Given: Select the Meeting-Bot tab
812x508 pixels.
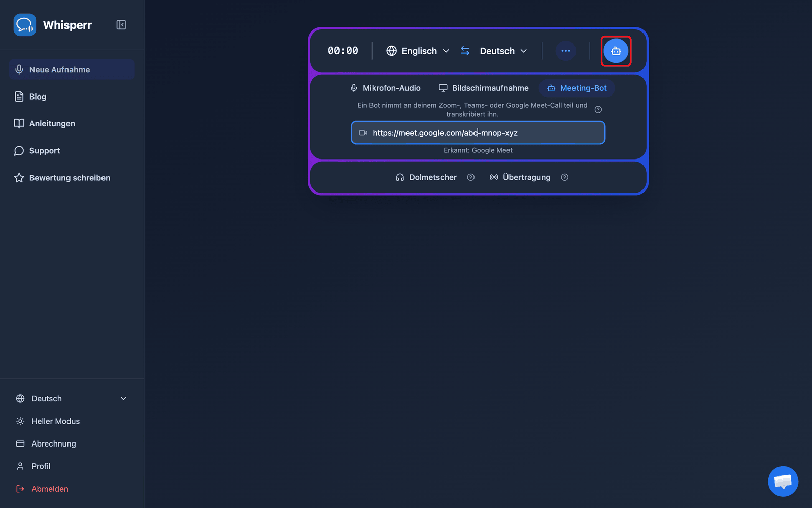Looking at the screenshot, I should tap(577, 88).
